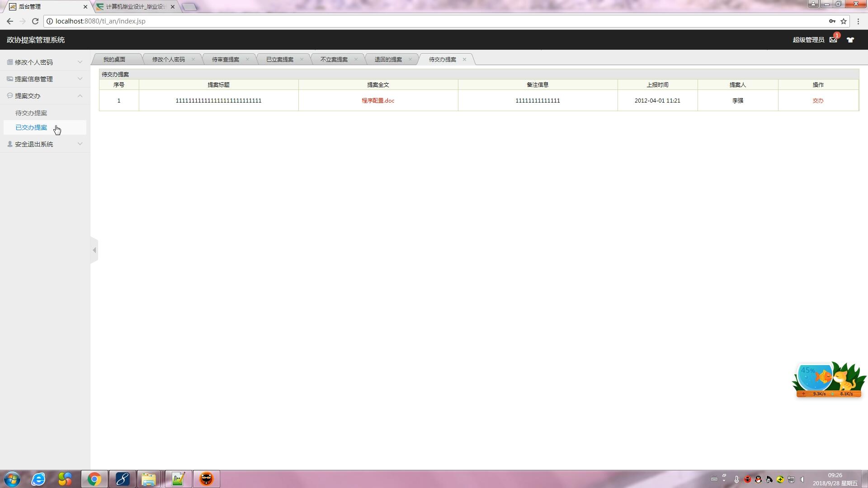Open a new browser tab
The width and height of the screenshot is (868, 488).
pyautogui.click(x=190, y=7)
